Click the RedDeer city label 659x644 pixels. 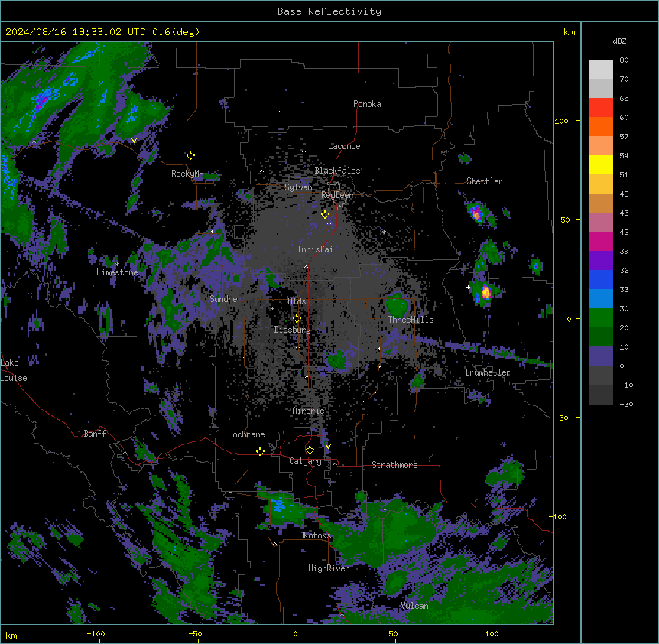click(337, 195)
